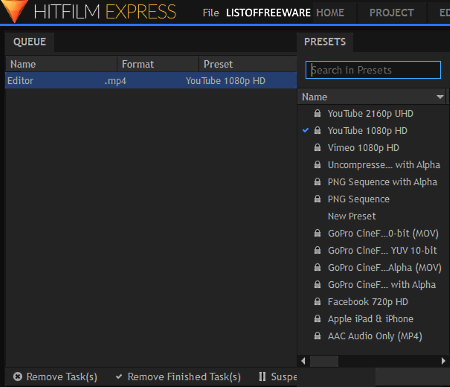Sort queue by Preset column header
The image size is (450, 387).
click(248, 64)
